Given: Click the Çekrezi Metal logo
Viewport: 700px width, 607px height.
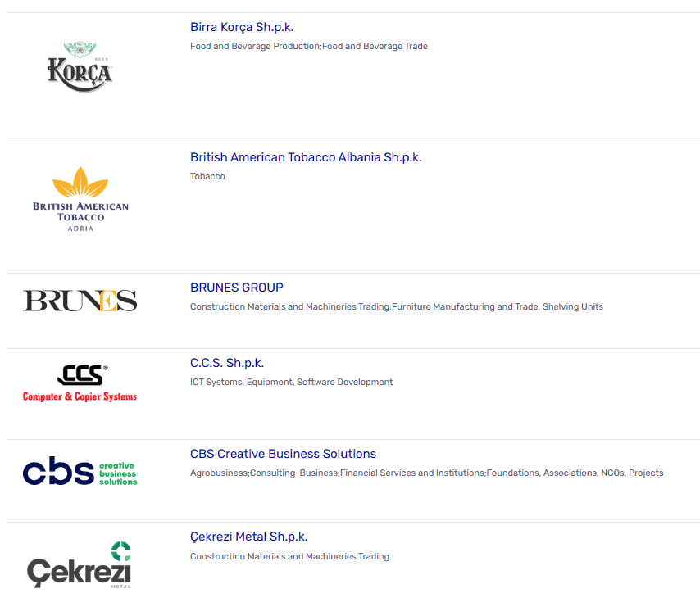Looking at the screenshot, I should pyautogui.click(x=80, y=565).
